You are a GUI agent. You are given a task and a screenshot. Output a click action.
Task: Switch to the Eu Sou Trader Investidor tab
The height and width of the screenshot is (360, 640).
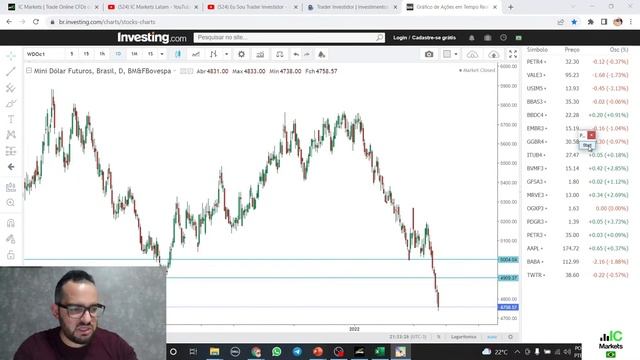coord(252,7)
